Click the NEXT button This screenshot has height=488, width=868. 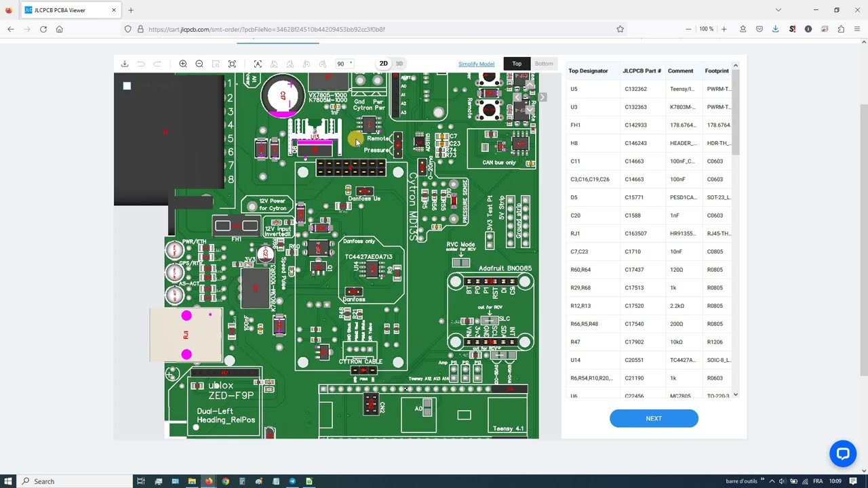point(654,418)
